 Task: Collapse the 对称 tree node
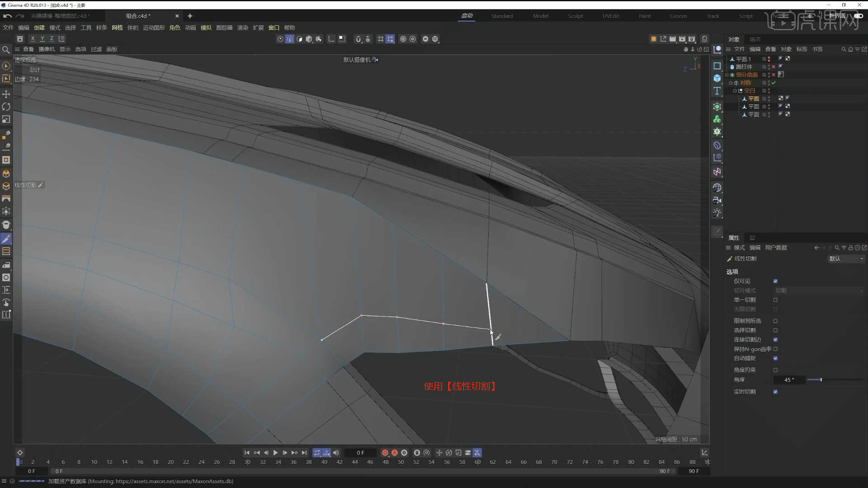(731, 83)
